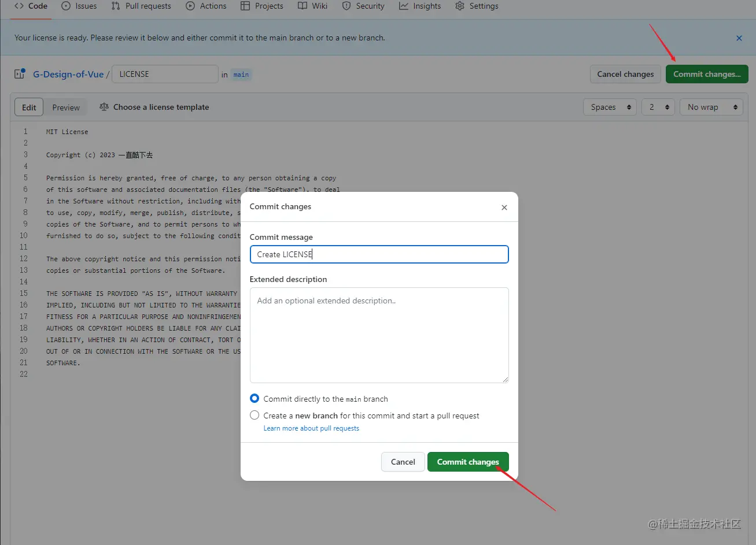Click the Issues circle icon
The height and width of the screenshot is (545, 756).
(x=66, y=6)
